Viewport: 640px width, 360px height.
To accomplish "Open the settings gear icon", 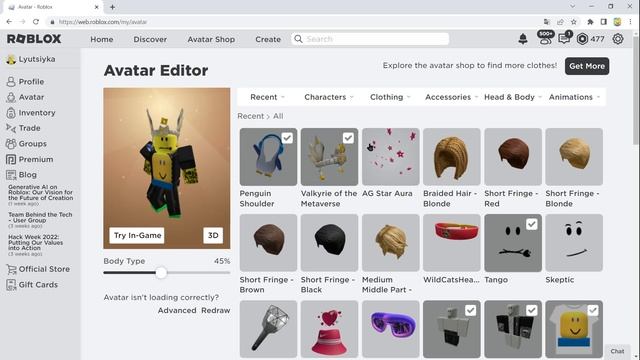I will [618, 39].
